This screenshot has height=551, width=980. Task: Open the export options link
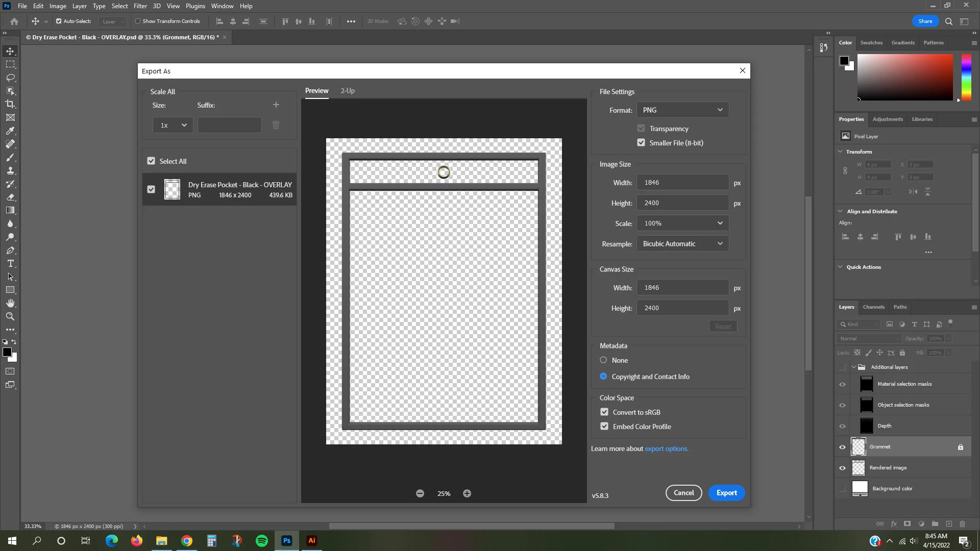(666, 449)
